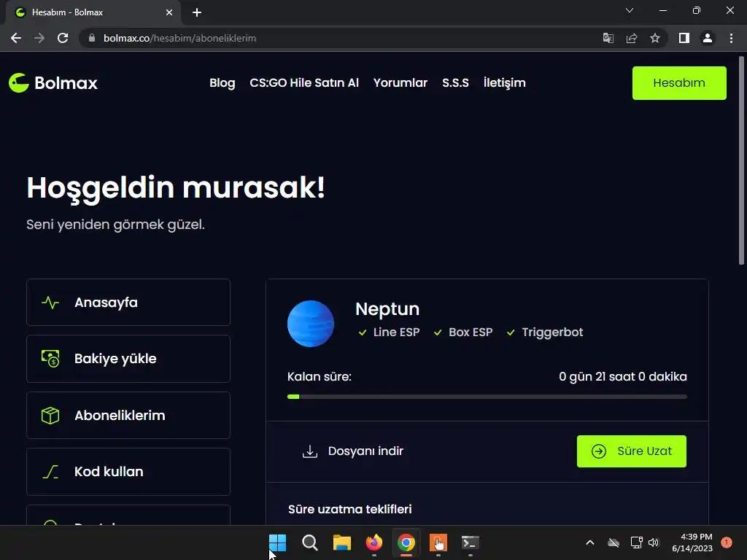Click the Bakiye yükle money icon
This screenshot has height=560, width=747.
pos(50,359)
